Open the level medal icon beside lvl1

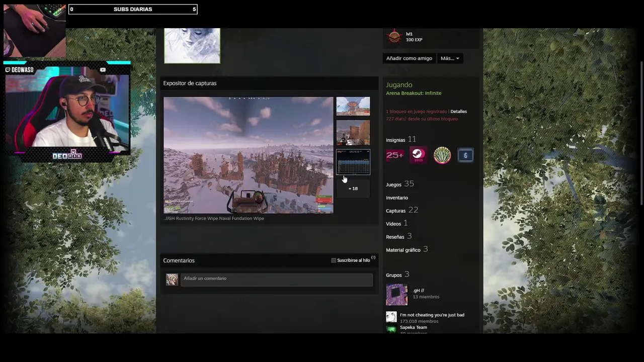394,36
